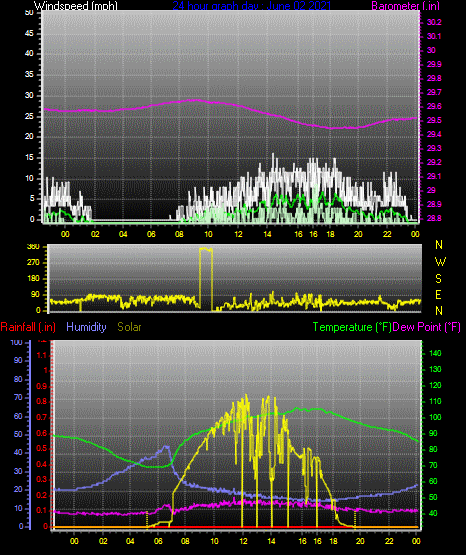This screenshot has width=466, height=555.
Task: Click the "Dew Point (°F)" legend label
Action: click(427, 327)
